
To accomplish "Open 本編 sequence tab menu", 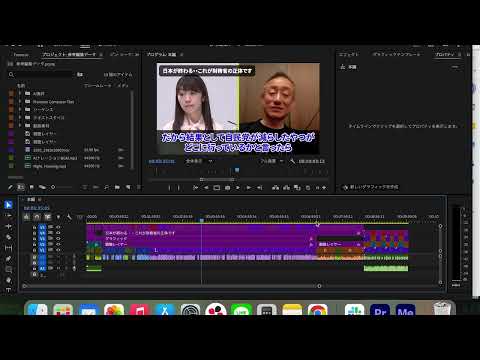I will (39, 199).
